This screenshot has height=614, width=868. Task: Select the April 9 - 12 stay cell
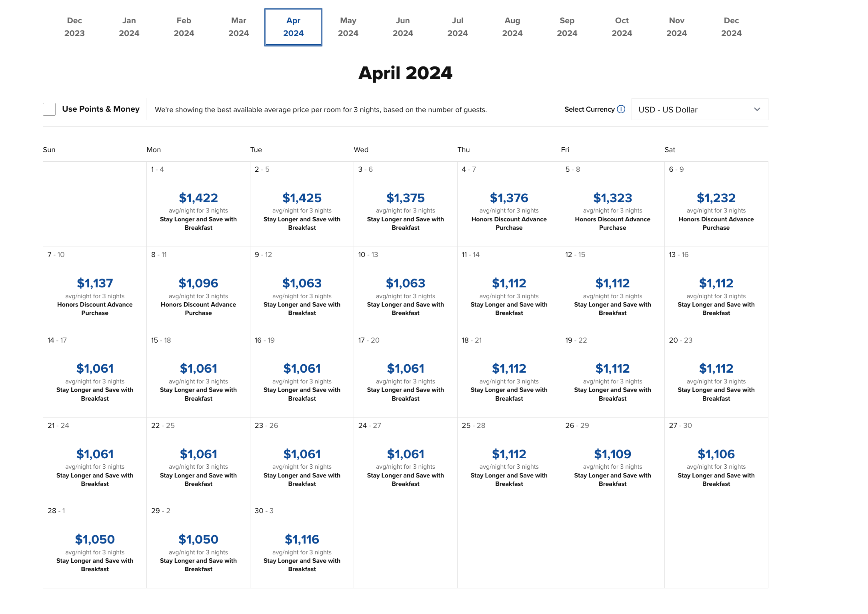coord(302,289)
